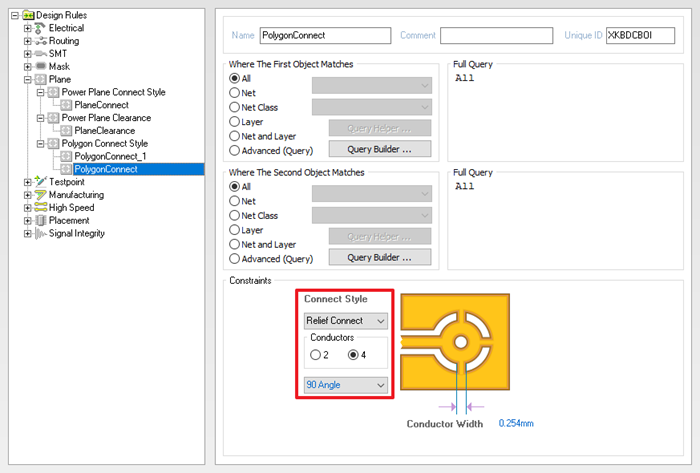Click the High Speed category icon
Viewport: 700px width, 473px height.
41,208
